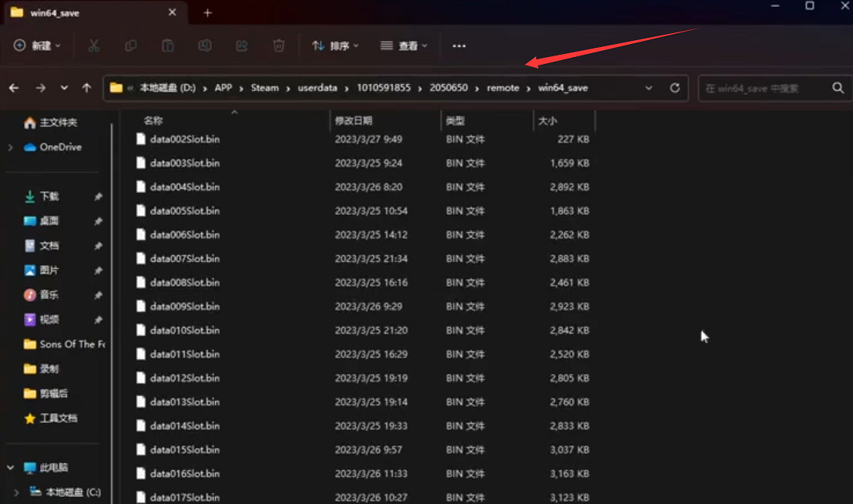Click the Delete trash can icon
Image resolution: width=853 pixels, height=504 pixels.
pos(279,46)
